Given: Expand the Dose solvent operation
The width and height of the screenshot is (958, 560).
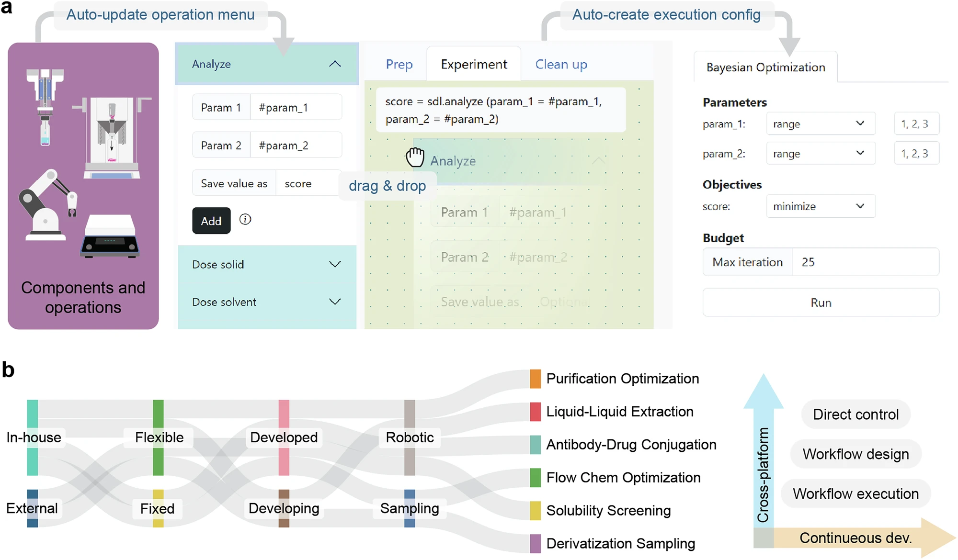Looking at the screenshot, I should point(335,302).
